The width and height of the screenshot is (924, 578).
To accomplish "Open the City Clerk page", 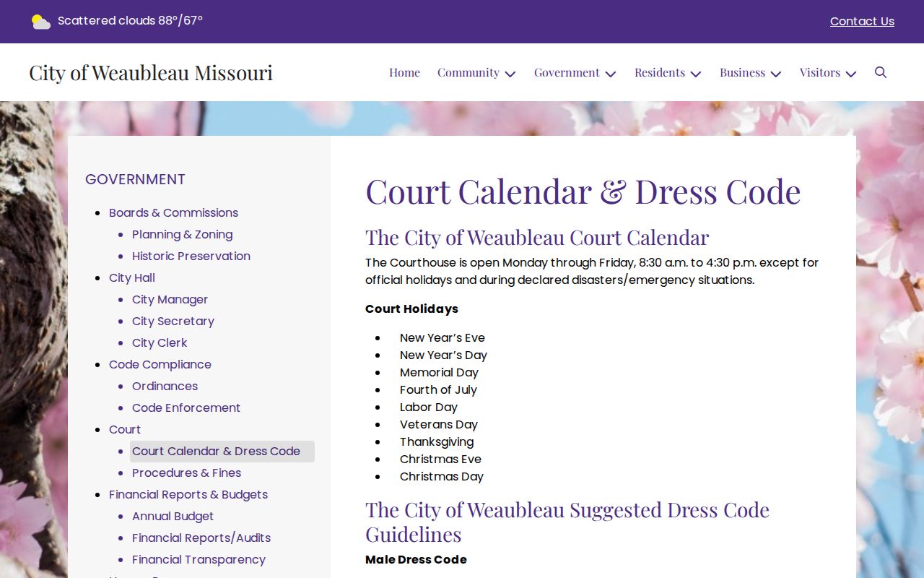I will click(x=160, y=342).
